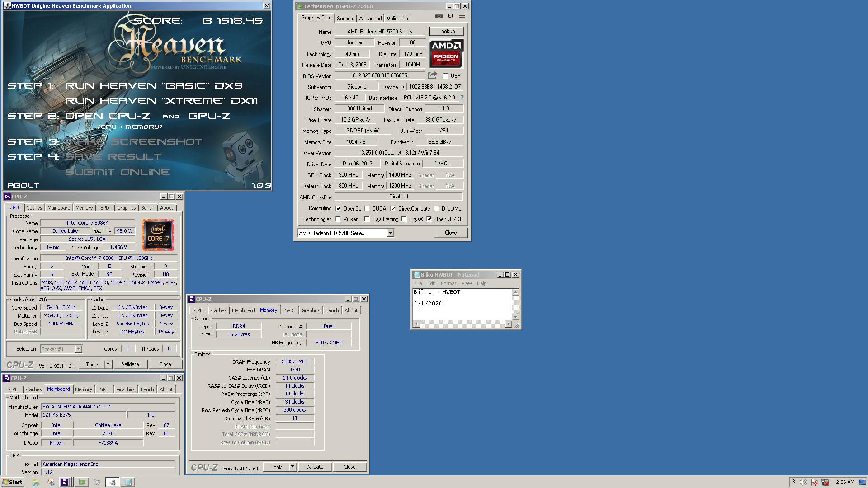Toggle the Ray Tracing checkbox
Screen dimensions: 868x488
(x=367, y=219)
